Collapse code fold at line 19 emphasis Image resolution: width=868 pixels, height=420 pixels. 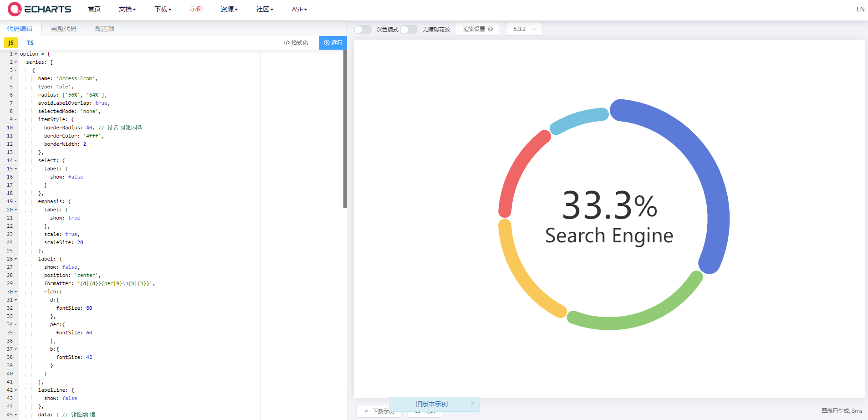[x=15, y=201]
